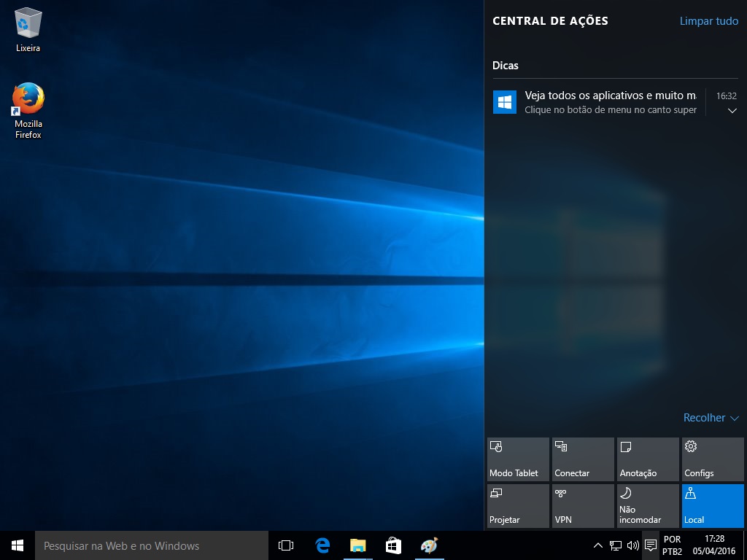Open the Windows Start menu

click(x=18, y=545)
